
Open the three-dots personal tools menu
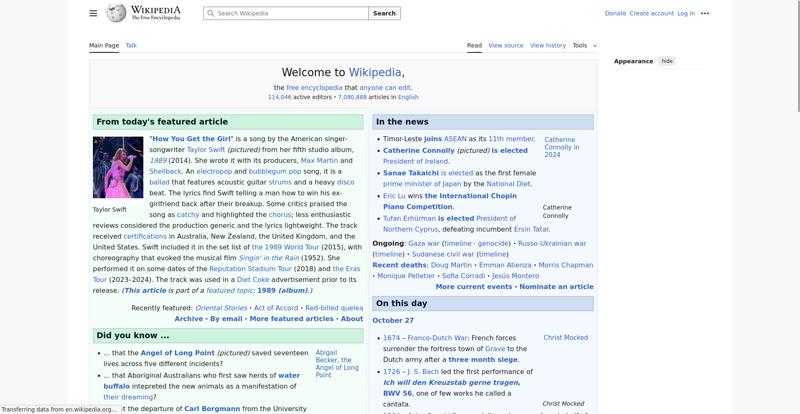705,13
